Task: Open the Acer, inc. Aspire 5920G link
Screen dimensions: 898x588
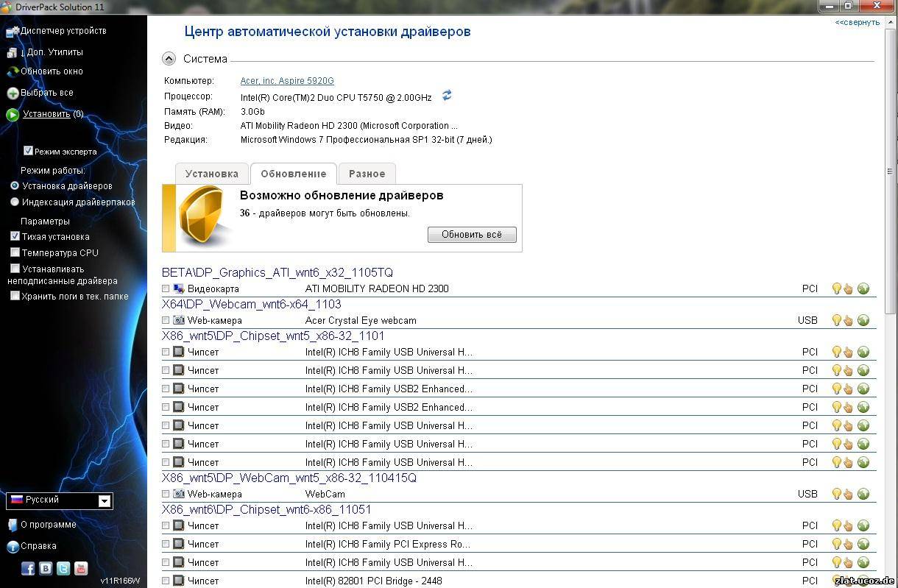Action: pyautogui.click(x=287, y=81)
